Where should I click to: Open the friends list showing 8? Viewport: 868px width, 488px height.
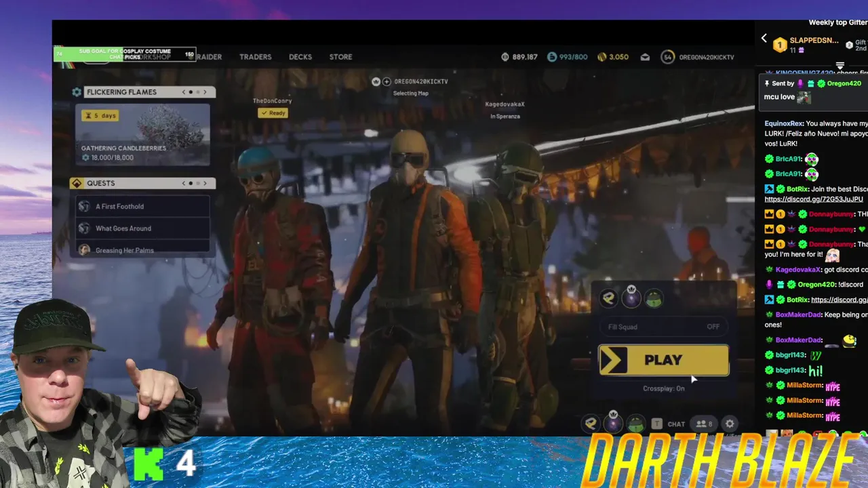coord(704,424)
